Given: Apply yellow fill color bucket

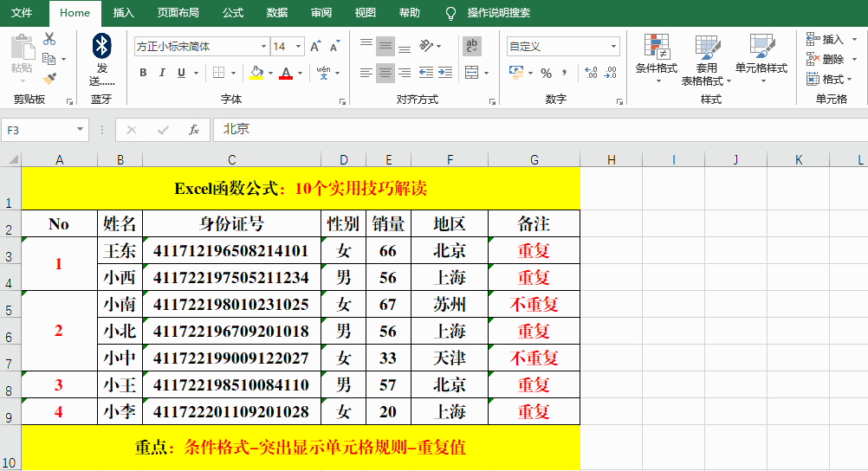Looking at the screenshot, I should pyautogui.click(x=256, y=73).
